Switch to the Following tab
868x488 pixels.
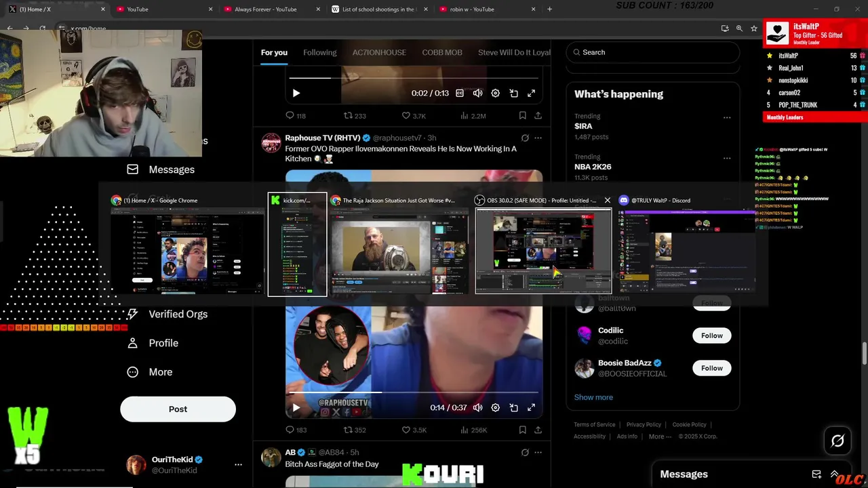click(319, 52)
